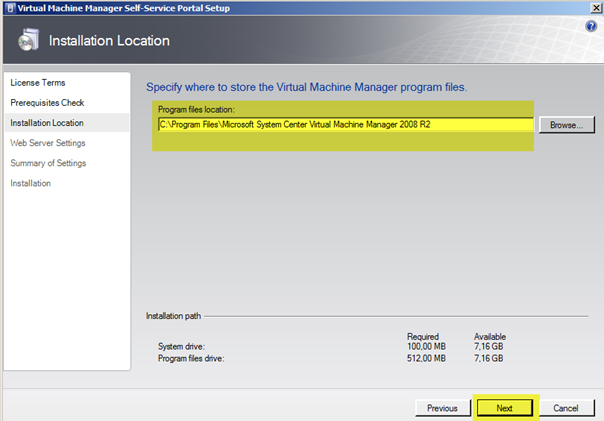Select Summary of Settings step

(x=48, y=163)
